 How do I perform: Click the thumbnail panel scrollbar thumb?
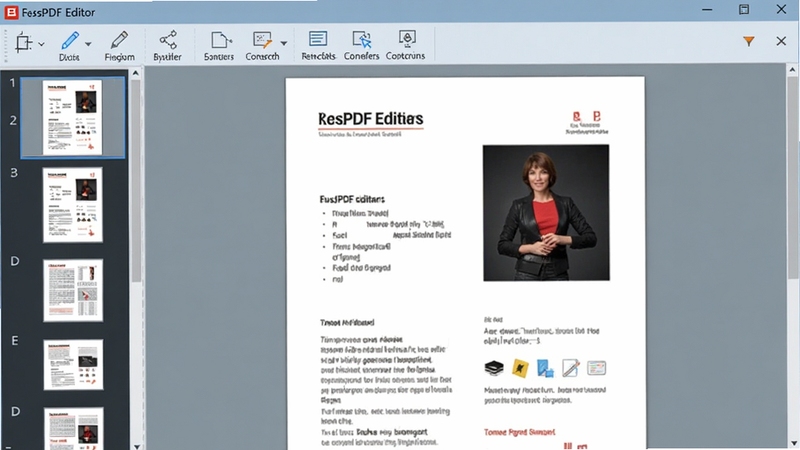coord(136,181)
